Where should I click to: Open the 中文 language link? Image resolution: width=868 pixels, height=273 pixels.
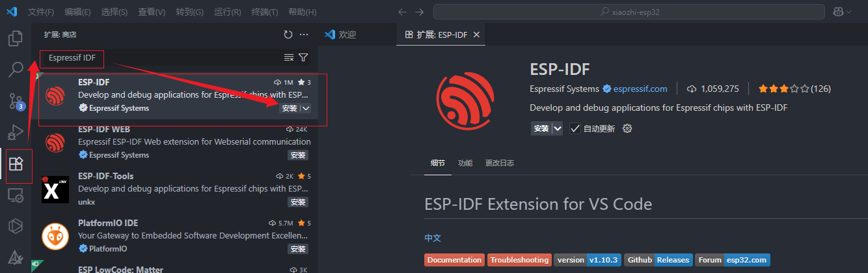click(x=433, y=238)
